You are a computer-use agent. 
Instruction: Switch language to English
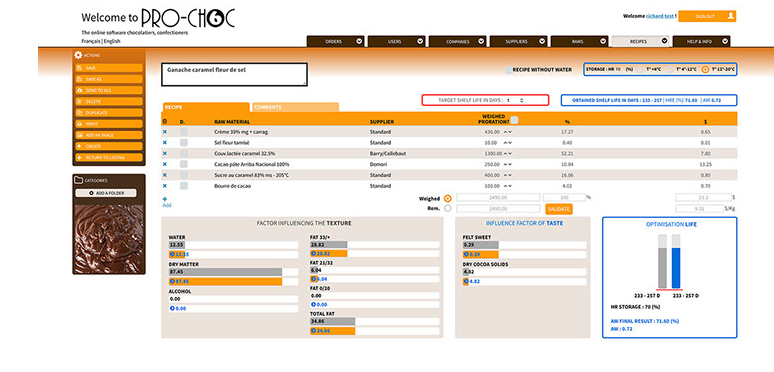coord(111,41)
